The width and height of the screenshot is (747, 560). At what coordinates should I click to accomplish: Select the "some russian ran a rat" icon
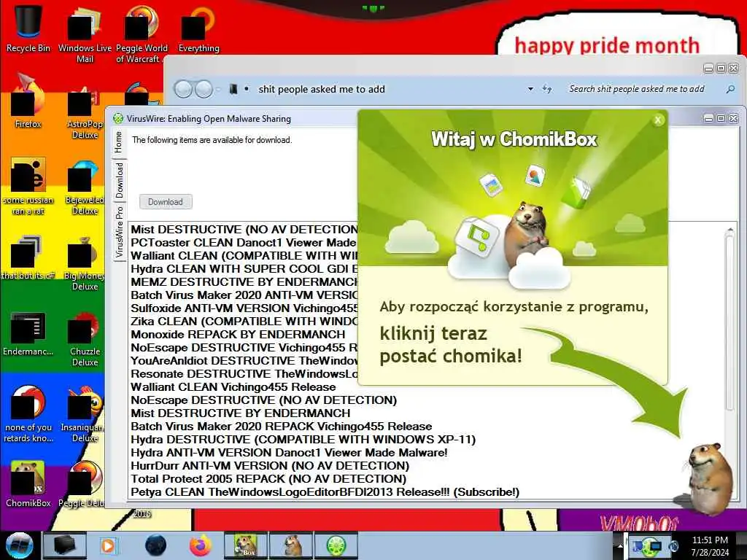pos(28,187)
